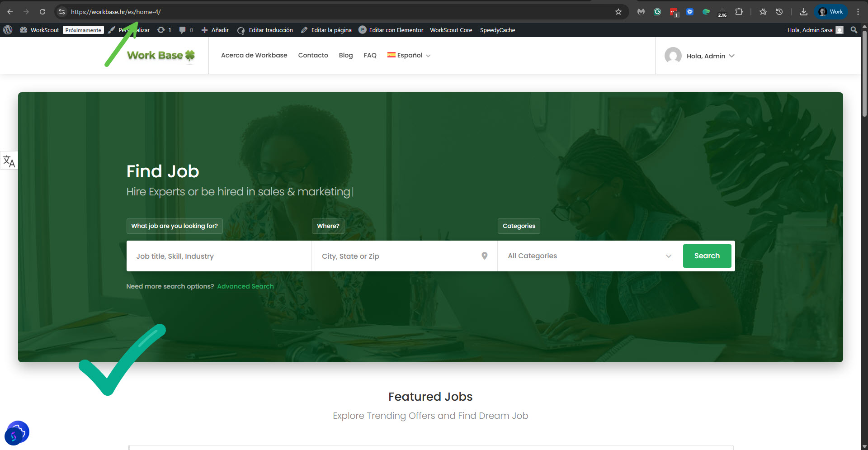Open WorkScout Core in the admin bar

pos(451,30)
